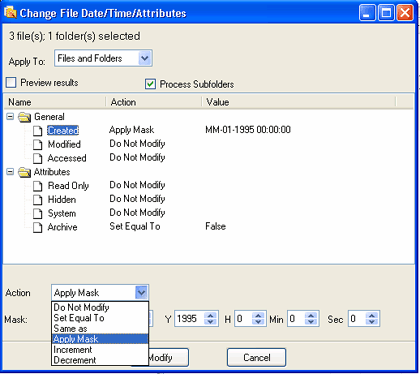The width and height of the screenshot is (420, 374).
Task: Click the file icon beside Modified
Action: pos(38,145)
